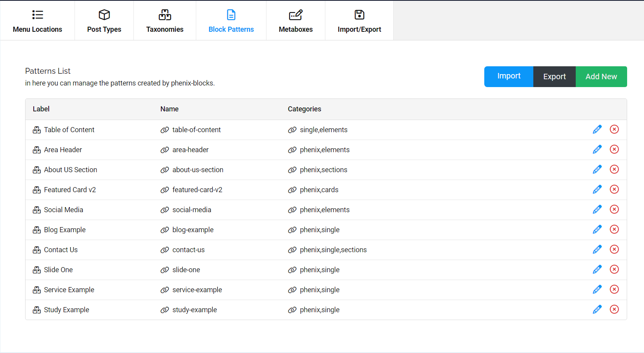Switch to the Post Types tab
Viewport: 644px width, 353px height.
tap(104, 21)
